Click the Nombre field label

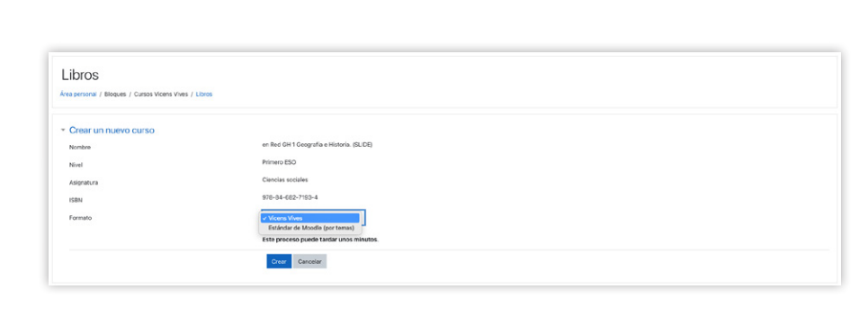(x=80, y=148)
